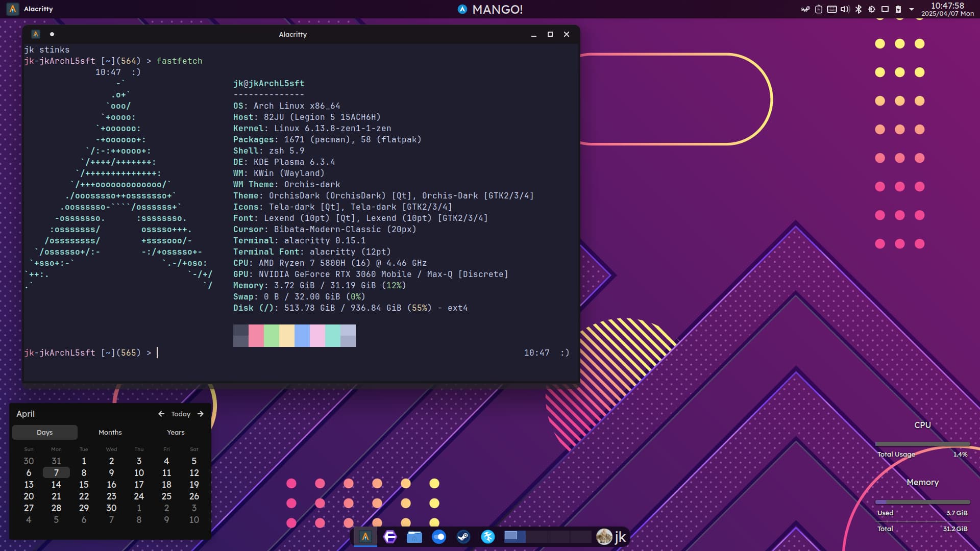Click the green color block in fastfetch palette

pos(272,336)
